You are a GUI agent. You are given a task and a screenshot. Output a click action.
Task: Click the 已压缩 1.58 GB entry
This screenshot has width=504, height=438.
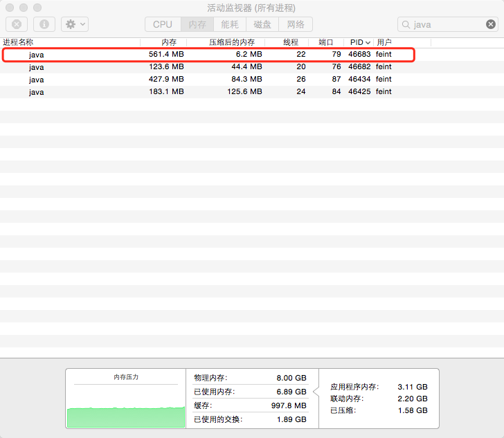(379, 411)
